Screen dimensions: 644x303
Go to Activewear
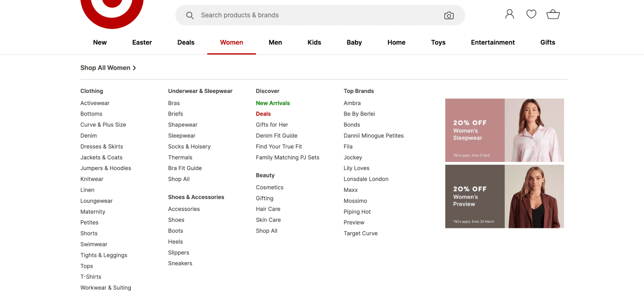[95, 103]
